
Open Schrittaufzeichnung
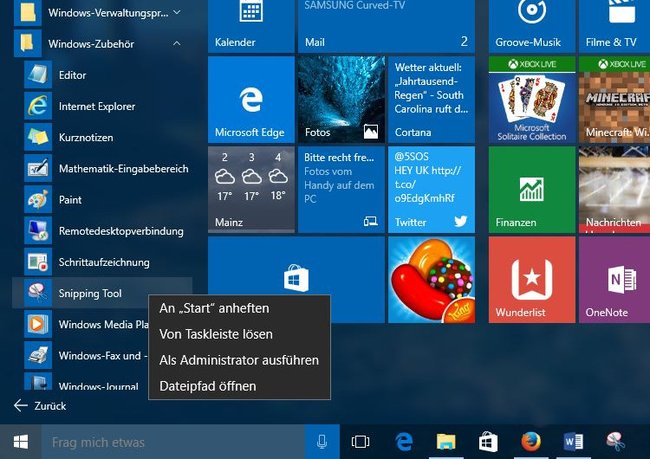click(102, 262)
